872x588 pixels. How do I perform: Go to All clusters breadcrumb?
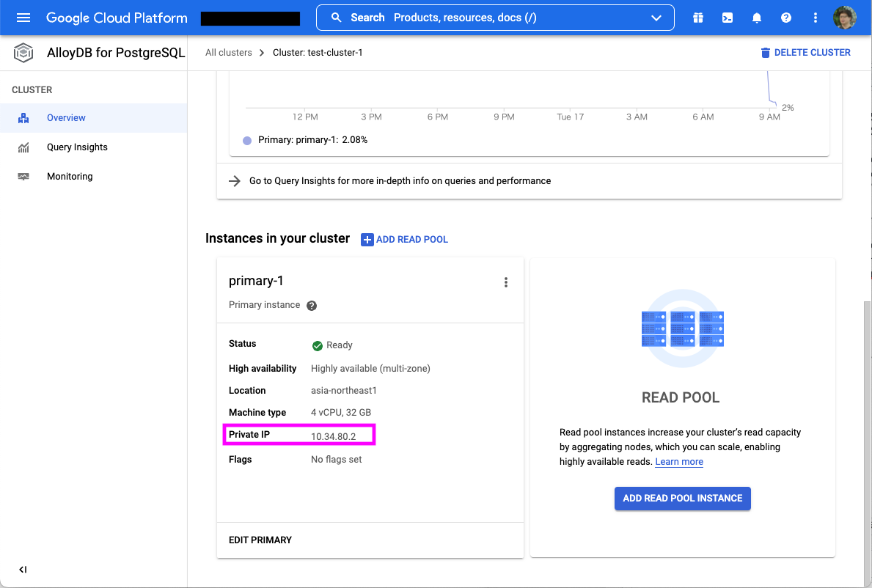coord(229,53)
